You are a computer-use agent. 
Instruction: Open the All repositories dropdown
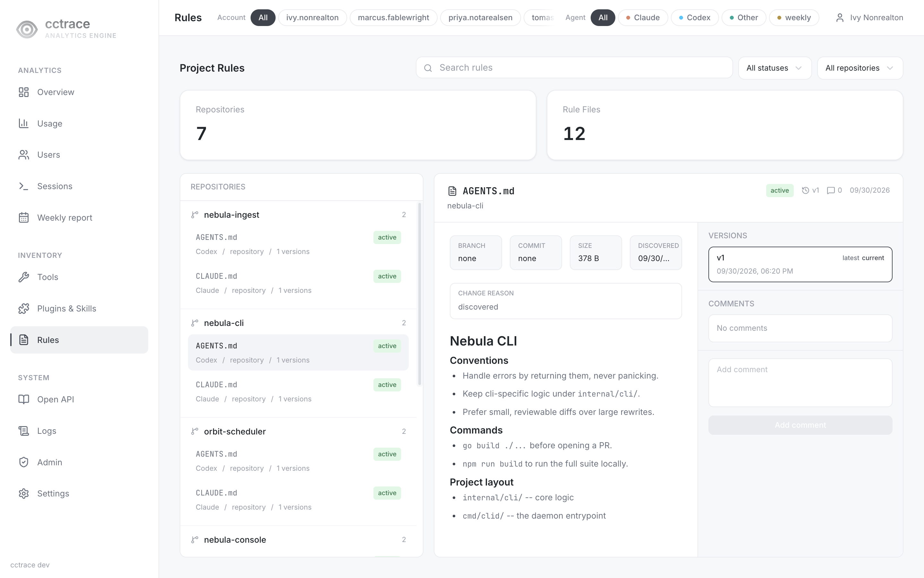pyautogui.click(x=860, y=68)
